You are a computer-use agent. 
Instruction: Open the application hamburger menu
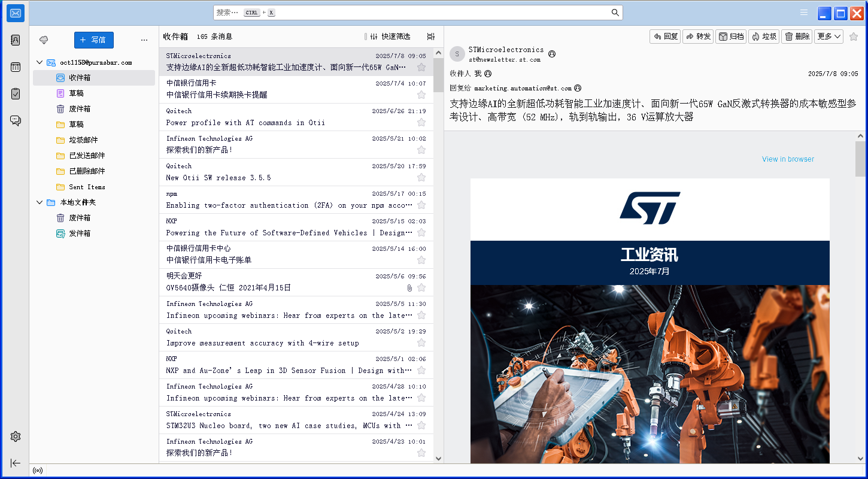804,13
